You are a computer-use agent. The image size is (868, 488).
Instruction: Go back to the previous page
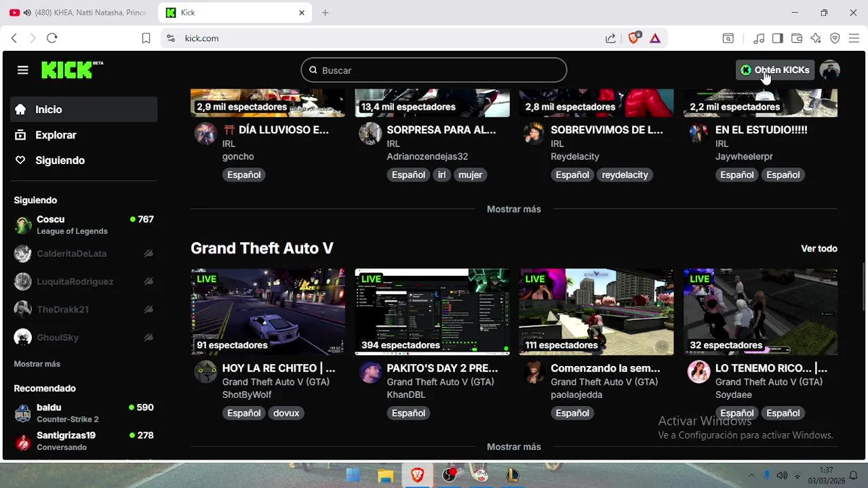click(14, 39)
